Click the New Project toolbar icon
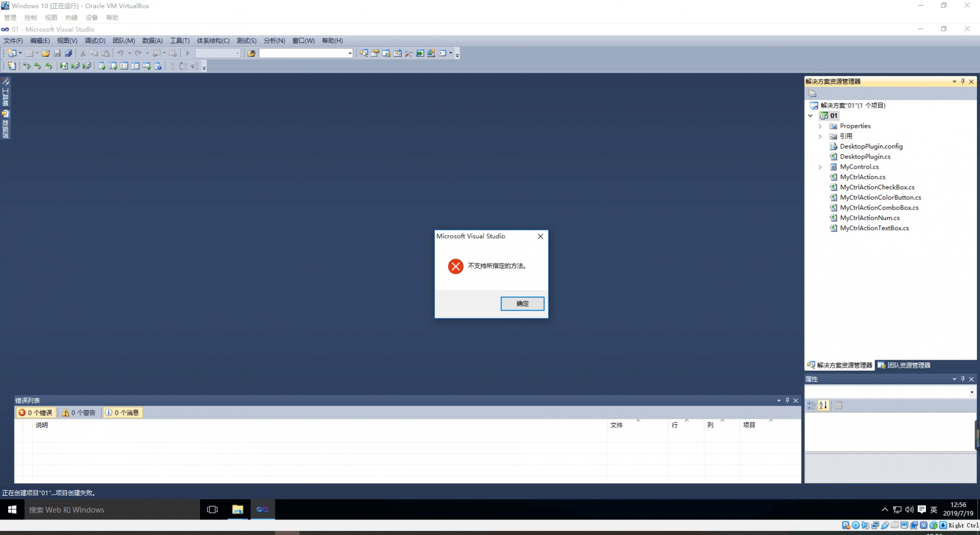Screen dimensions: 980x535 11,53
